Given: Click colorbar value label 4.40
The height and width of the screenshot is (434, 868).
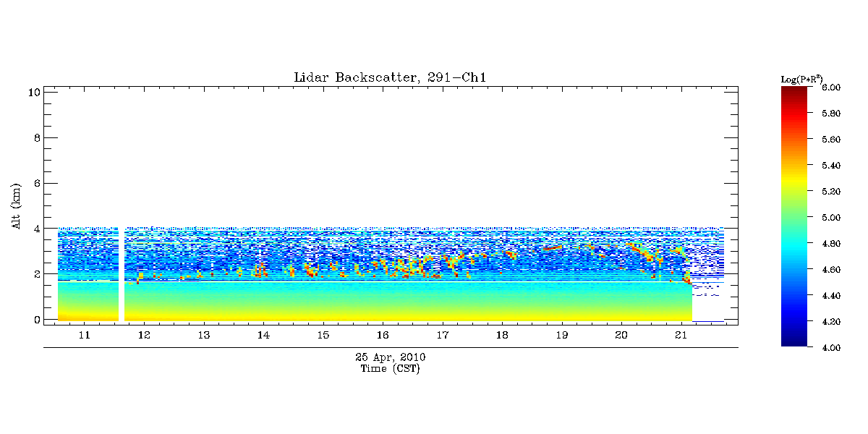Looking at the screenshot, I should point(831,296).
